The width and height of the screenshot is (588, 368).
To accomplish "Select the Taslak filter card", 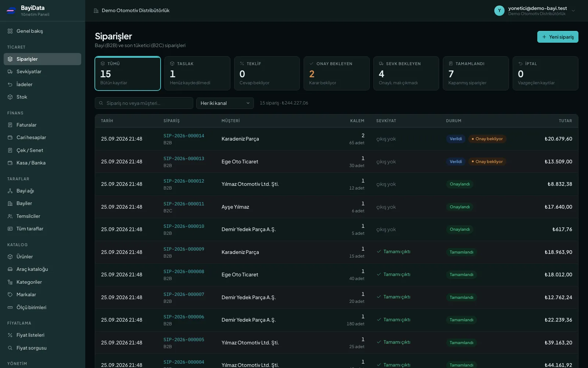I will click(197, 73).
